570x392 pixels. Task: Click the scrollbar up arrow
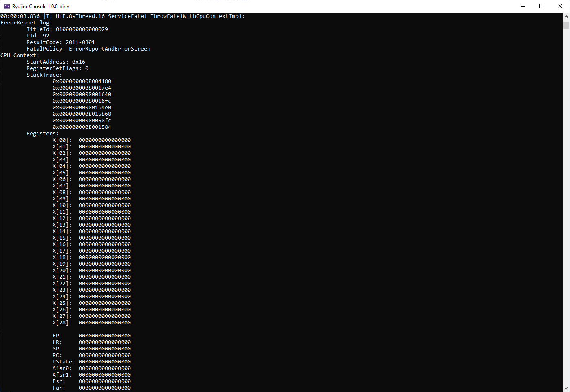pyautogui.click(x=566, y=16)
